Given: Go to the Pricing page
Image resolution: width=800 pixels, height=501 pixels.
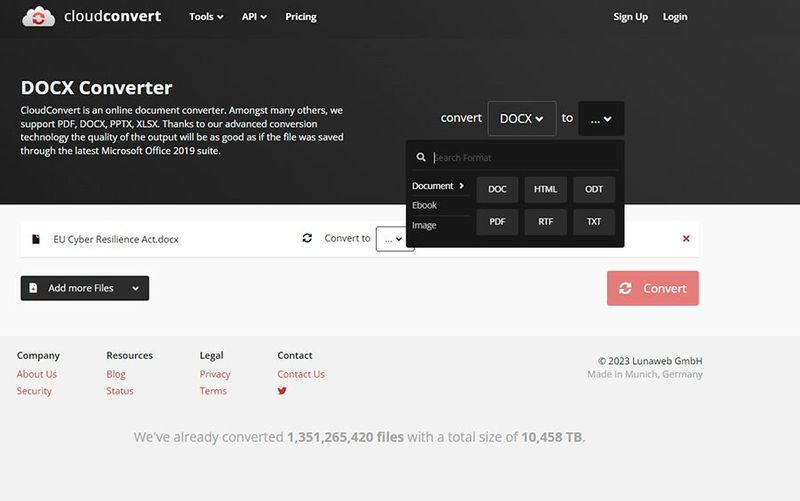Looking at the screenshot, I should click(x=301, y=17).
